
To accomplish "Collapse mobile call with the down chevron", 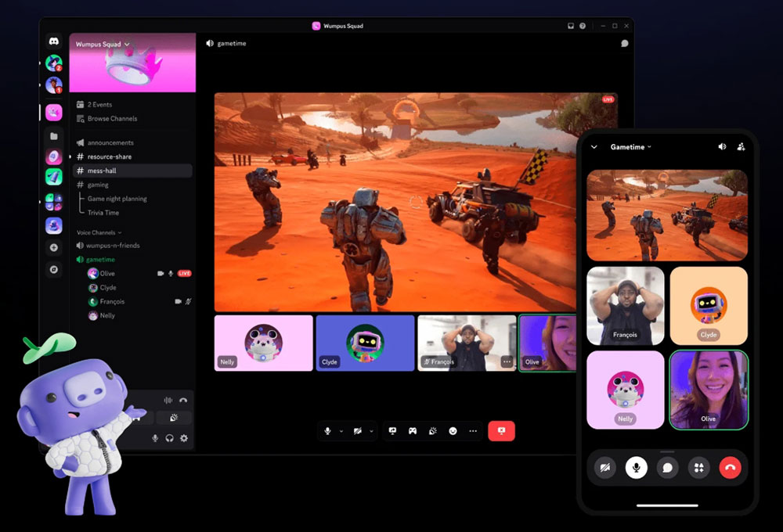I will coord(594,147).
